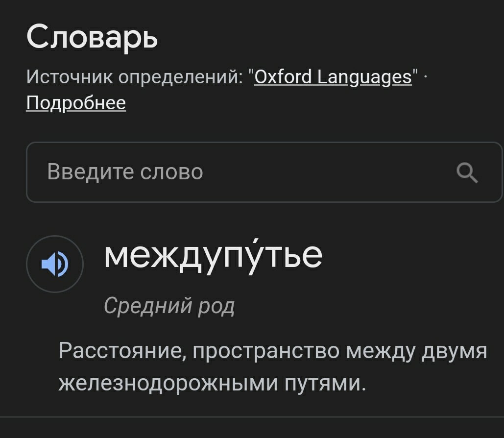
Task: Click the word путями ending the definition
Action: pyautogui.click(x=325, y=384)
